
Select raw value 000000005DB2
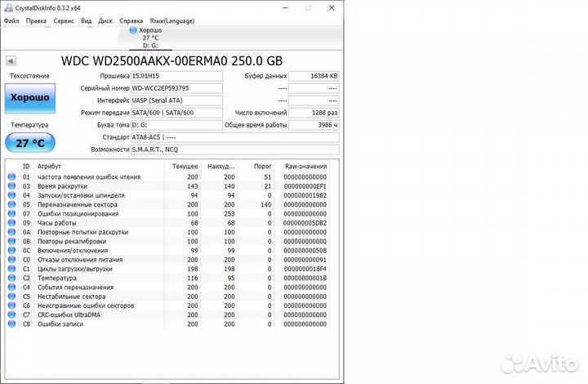point(305,223)
